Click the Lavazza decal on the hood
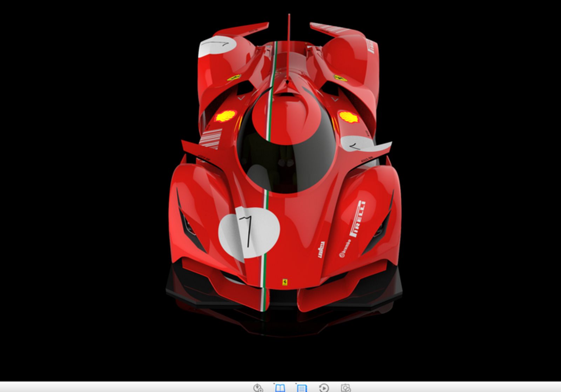Viewport: 561px width, 392px height. tap(321, 249)
